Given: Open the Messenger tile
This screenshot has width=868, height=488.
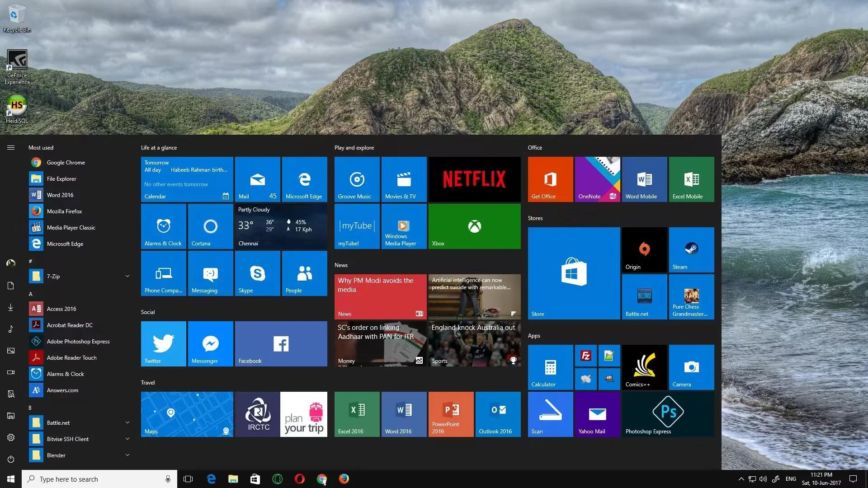Looking at the screenshot, I should 210,343.
